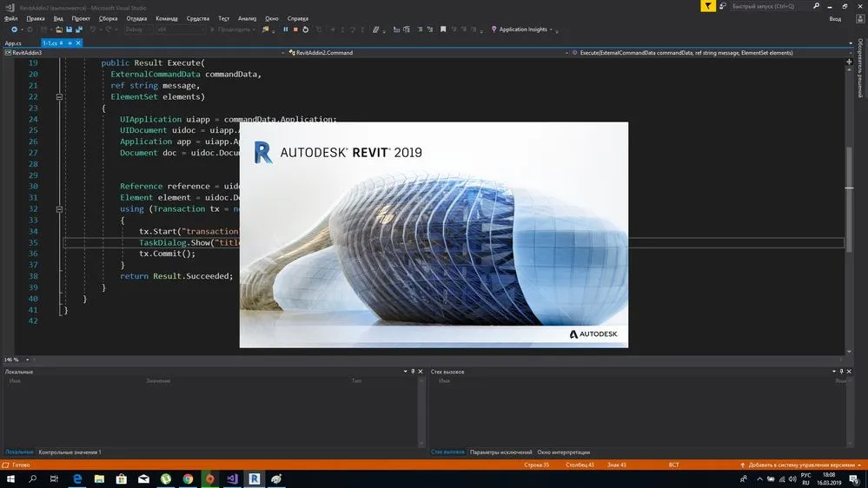Collapse the Execute method outline at line 22
The image size is (868, 488).
(59, 97)
